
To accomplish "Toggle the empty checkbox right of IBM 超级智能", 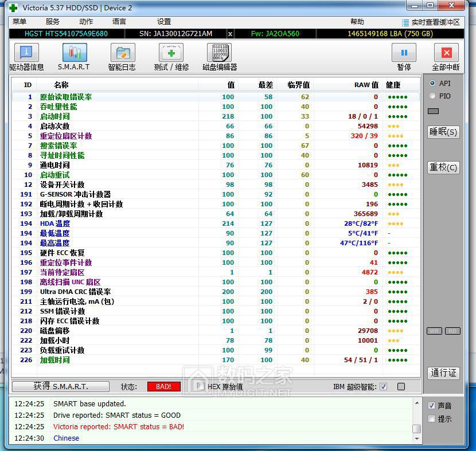I will pyautogui.click(x=401, y=386).
